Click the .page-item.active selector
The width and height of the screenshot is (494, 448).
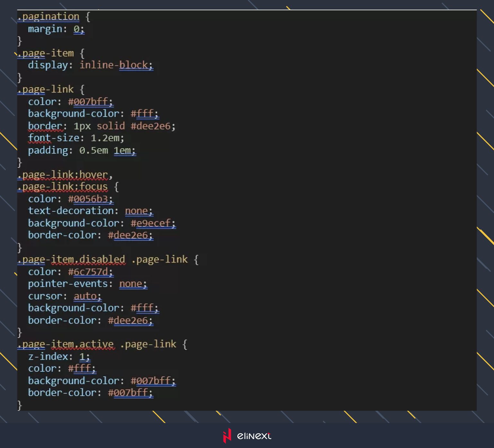tap(66, 344)
